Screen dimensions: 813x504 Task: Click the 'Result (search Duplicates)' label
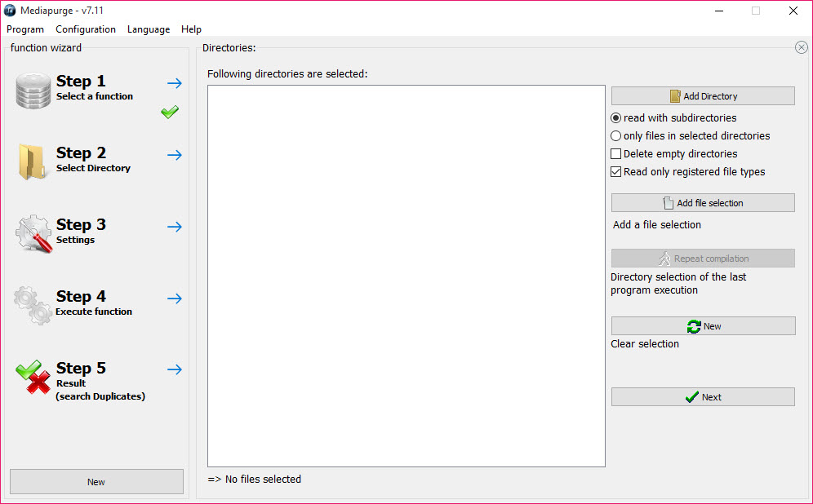click(100, 390)
